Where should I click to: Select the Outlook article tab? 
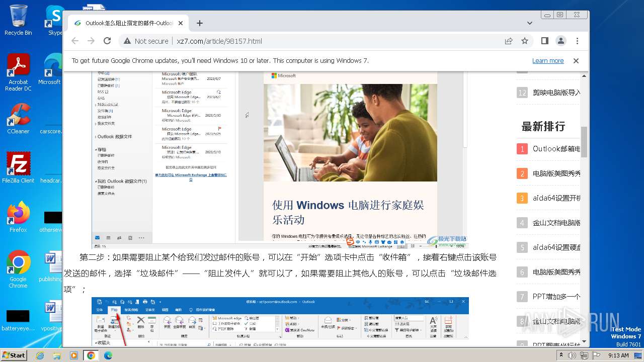coord(128,23)
